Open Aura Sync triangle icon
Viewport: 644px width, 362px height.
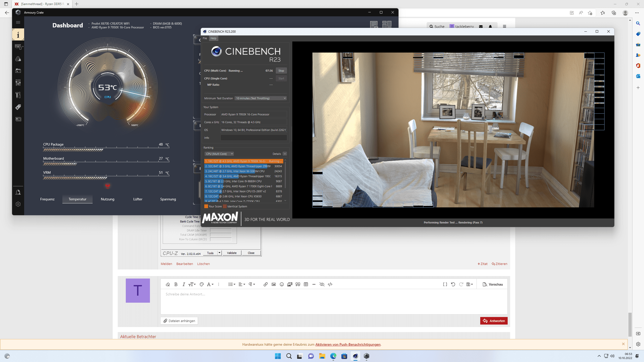click(x=18, y=59)
